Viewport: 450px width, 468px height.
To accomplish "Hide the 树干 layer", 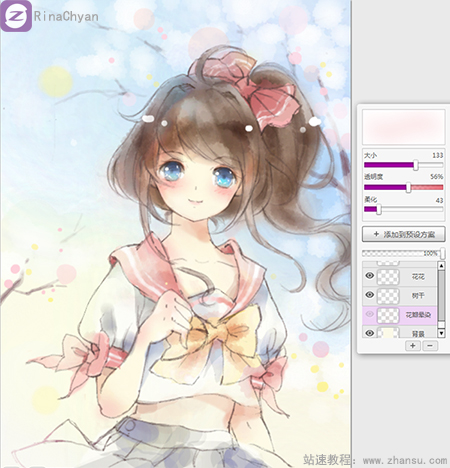I will (x=369, y=295).
